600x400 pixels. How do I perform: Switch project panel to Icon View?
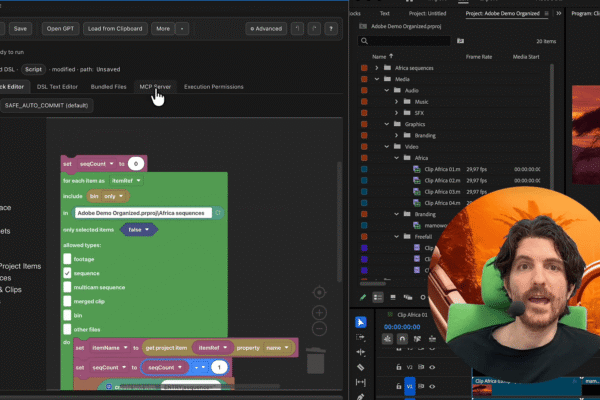click(x=393, y=297)
